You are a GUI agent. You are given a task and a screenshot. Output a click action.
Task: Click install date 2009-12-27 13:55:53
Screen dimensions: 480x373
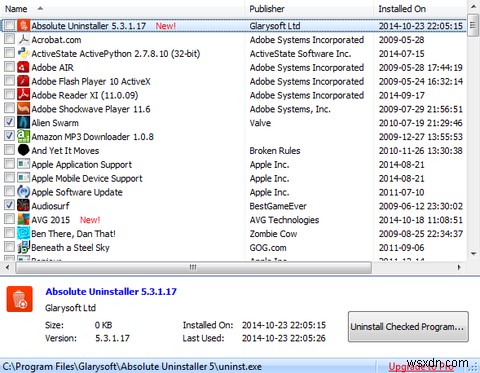[421, 137]
